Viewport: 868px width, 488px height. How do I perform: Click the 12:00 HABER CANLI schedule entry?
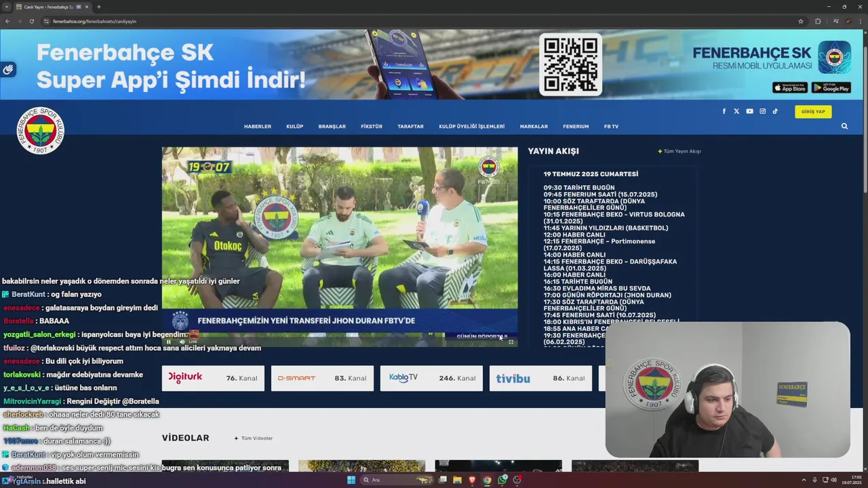click(574, 235)
